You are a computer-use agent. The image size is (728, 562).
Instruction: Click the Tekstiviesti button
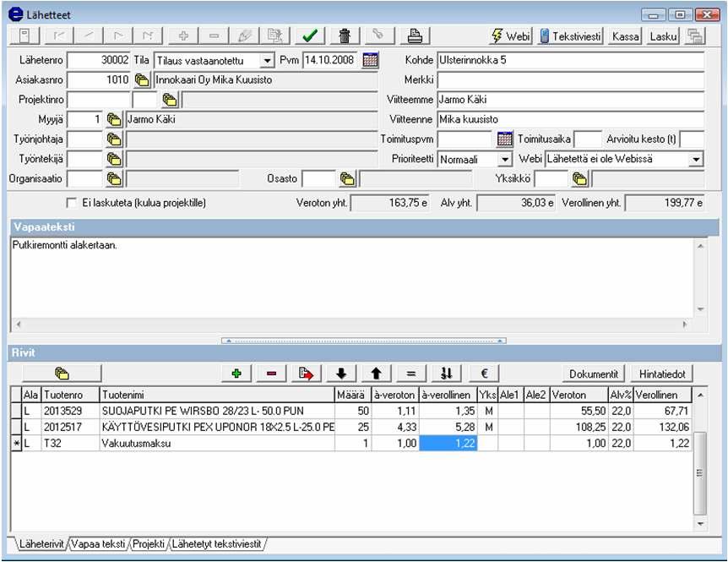coord(570,36)
